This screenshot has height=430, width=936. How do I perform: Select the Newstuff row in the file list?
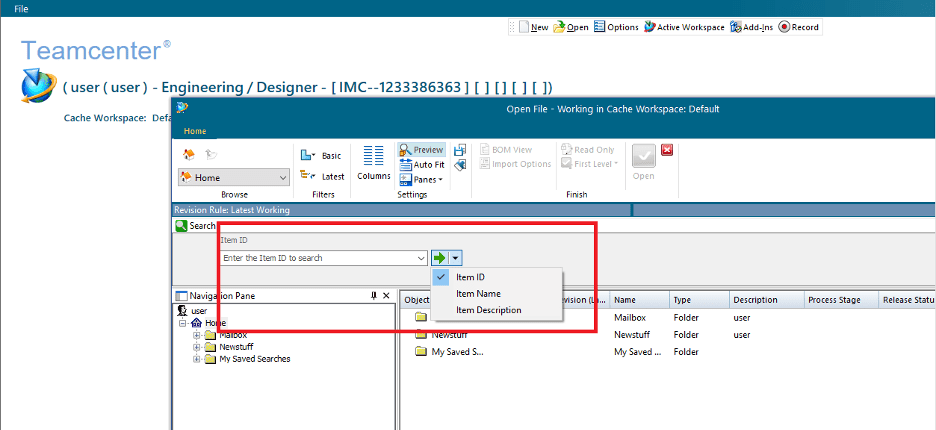coord(667,335)
